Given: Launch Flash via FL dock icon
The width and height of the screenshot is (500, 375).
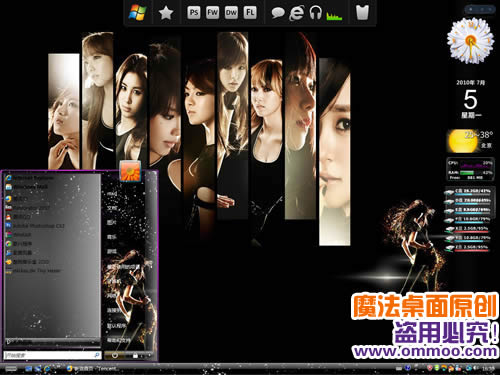Looking at the screenshot, I should tap(250, 13).
